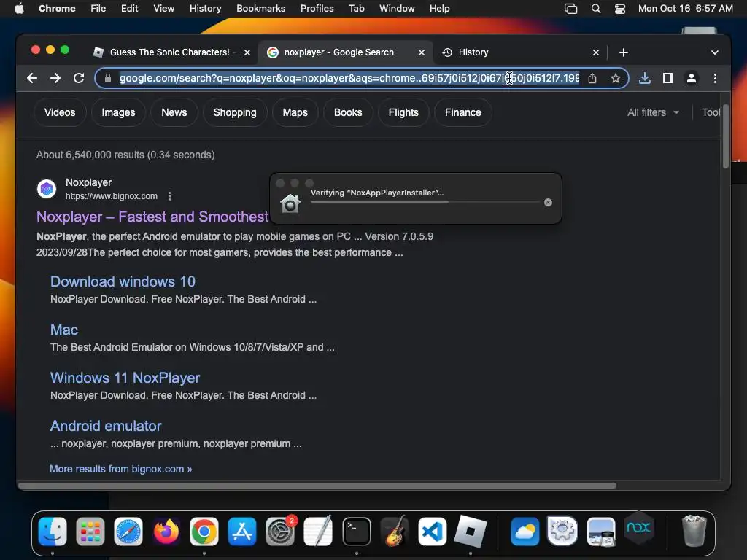Open the Weather app in the Dock
The height and width of the screenshot is (560, 747).
[525, 531]
